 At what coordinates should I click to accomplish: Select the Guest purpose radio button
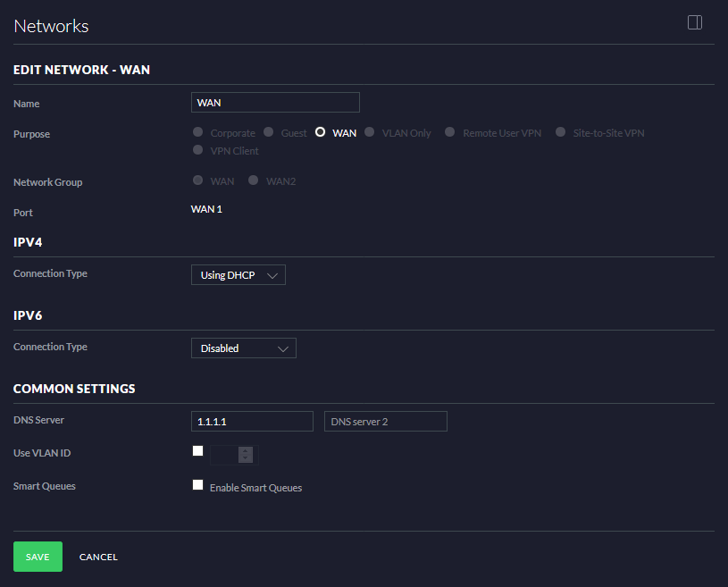coord(268,131)
